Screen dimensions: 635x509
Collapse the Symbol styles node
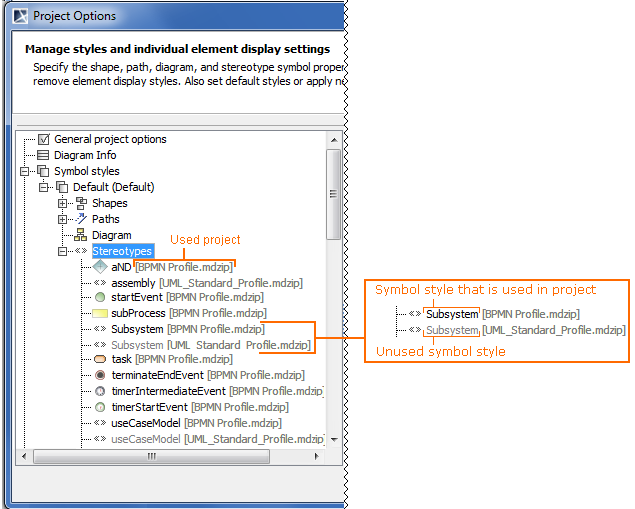pos(25,171)
